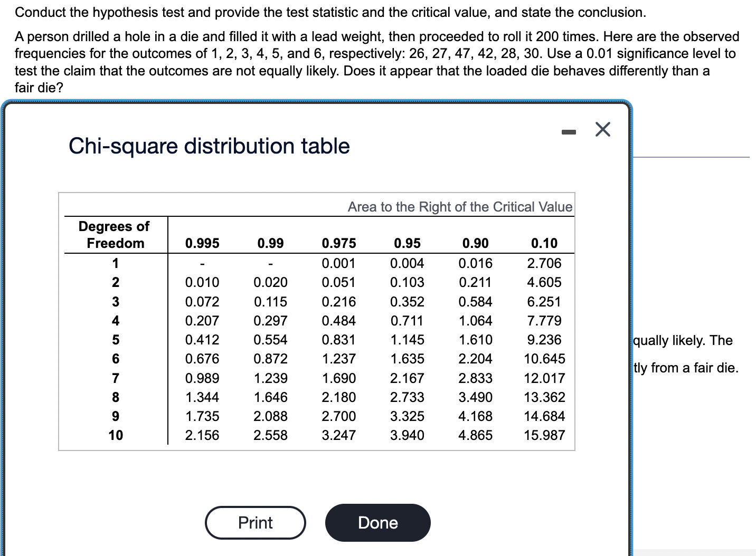Click the value 1.239 in the table

(270, 378)
